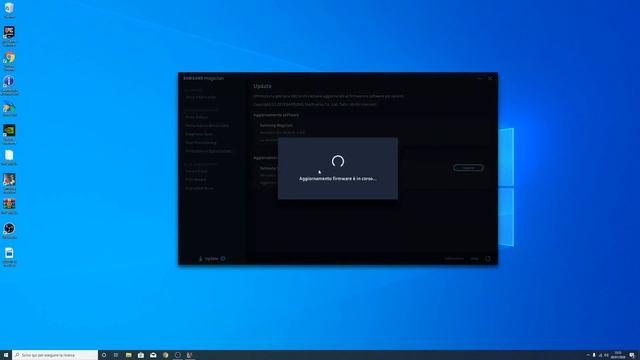The width and height of the screenshot is (640, 360).
Task: Open Encrypted Drive in Magician sidebar
Action: coord(199,188)
